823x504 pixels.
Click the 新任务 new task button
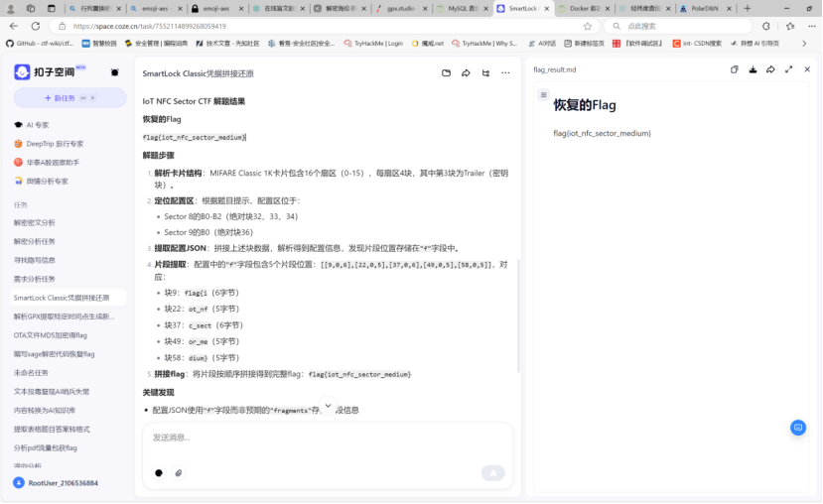coord(69,98)
